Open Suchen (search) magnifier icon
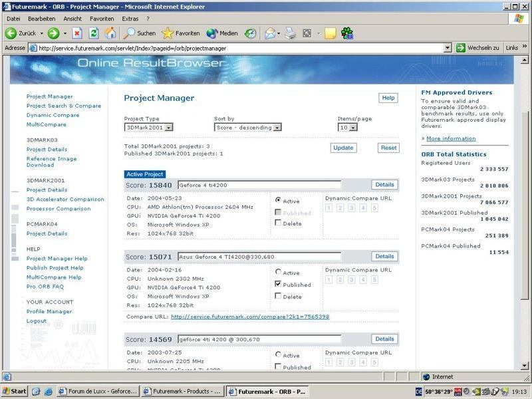The image size is (532, 399). [x=129, y=33]
